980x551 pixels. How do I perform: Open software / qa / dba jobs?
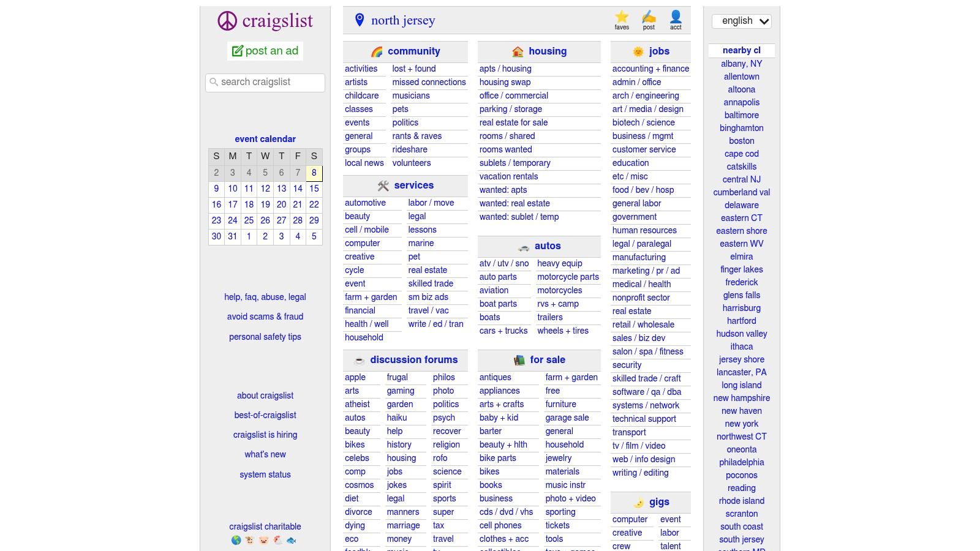coord(647,392)
